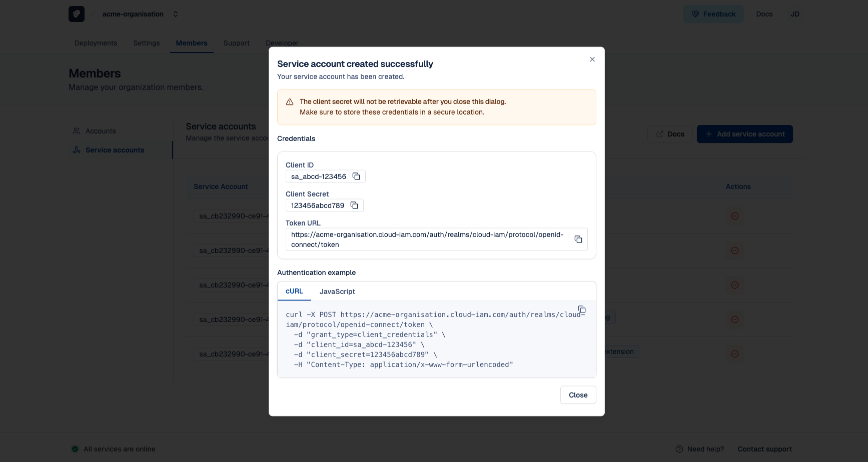Go to the Settings tab
868x462 pixels.
coord(147,43)
